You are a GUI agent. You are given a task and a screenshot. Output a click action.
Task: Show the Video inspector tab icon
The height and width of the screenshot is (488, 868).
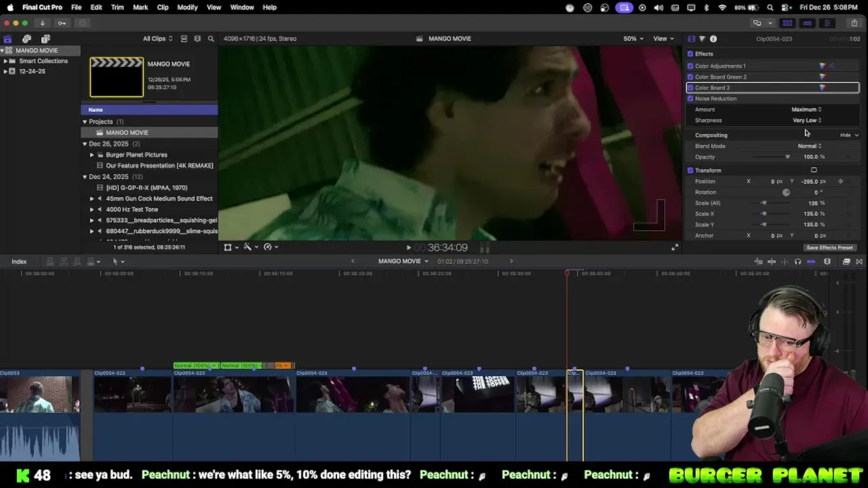(x=691, y=39)
